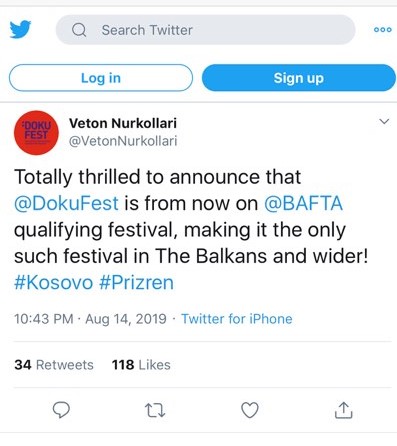Click the Twitter for iPhone link

point(237,319)
